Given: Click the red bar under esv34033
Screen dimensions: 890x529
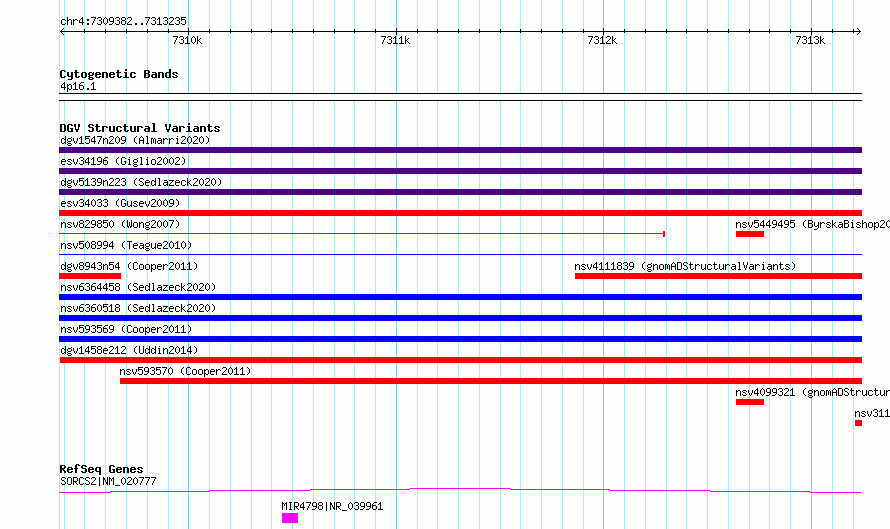Looking at the screenshot, I should click(x=460, y=213).
